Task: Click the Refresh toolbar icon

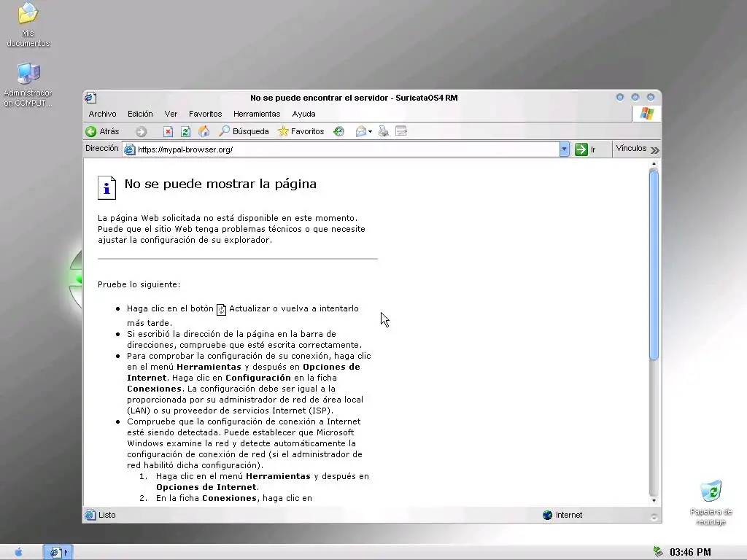Action: pos(186,131)
